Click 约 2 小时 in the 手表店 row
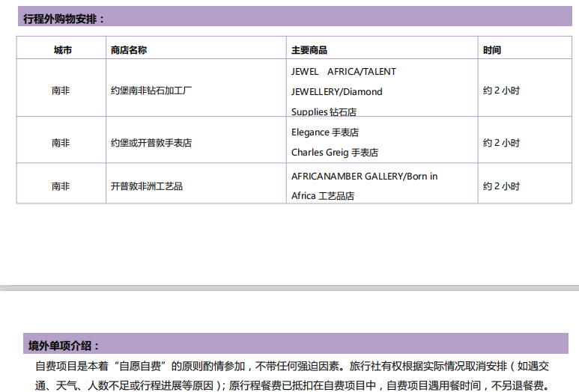579x392 pixels. pyautogui.click(x=501, y=143)
